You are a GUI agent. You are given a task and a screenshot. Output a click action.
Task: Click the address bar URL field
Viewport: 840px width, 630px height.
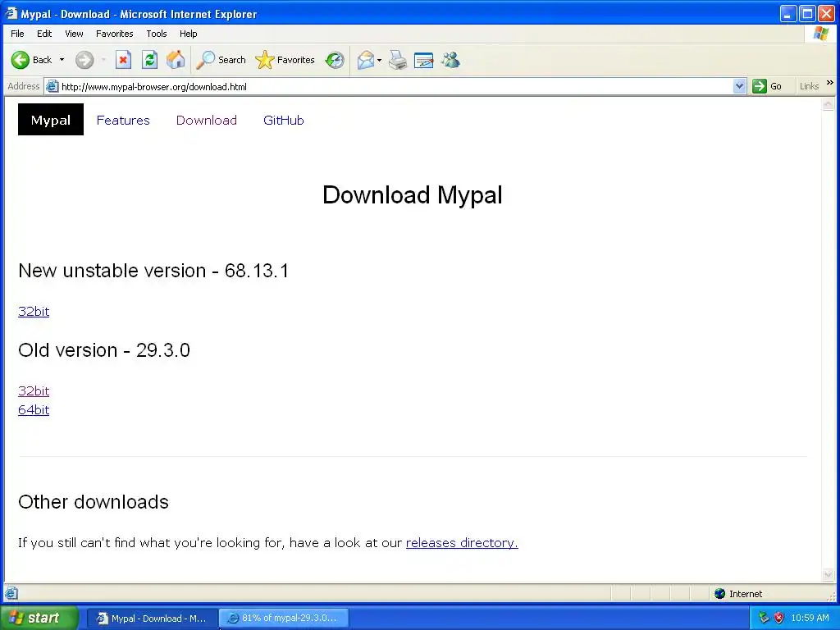click(395, 86)
